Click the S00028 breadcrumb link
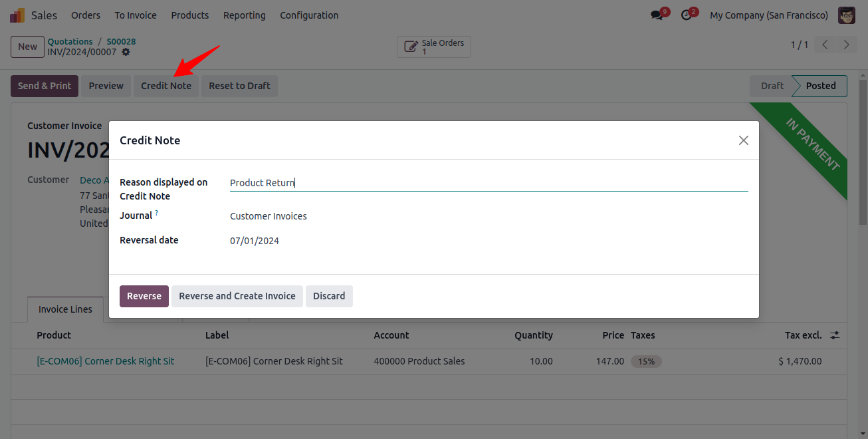 [121, 41]
